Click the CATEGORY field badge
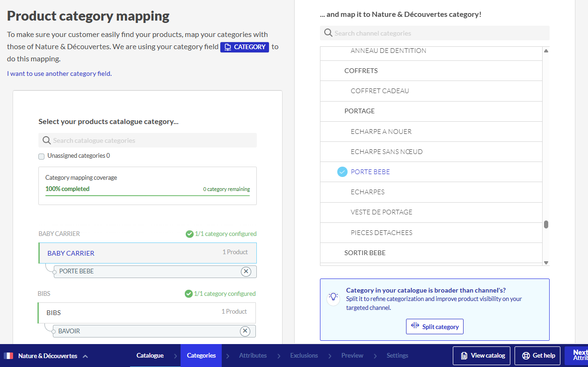 (x=245, y=47)
